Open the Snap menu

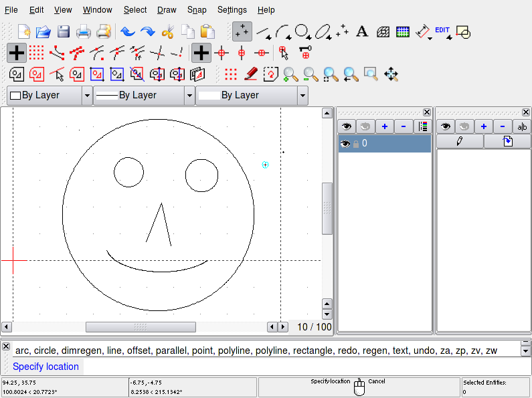point(197,10)
